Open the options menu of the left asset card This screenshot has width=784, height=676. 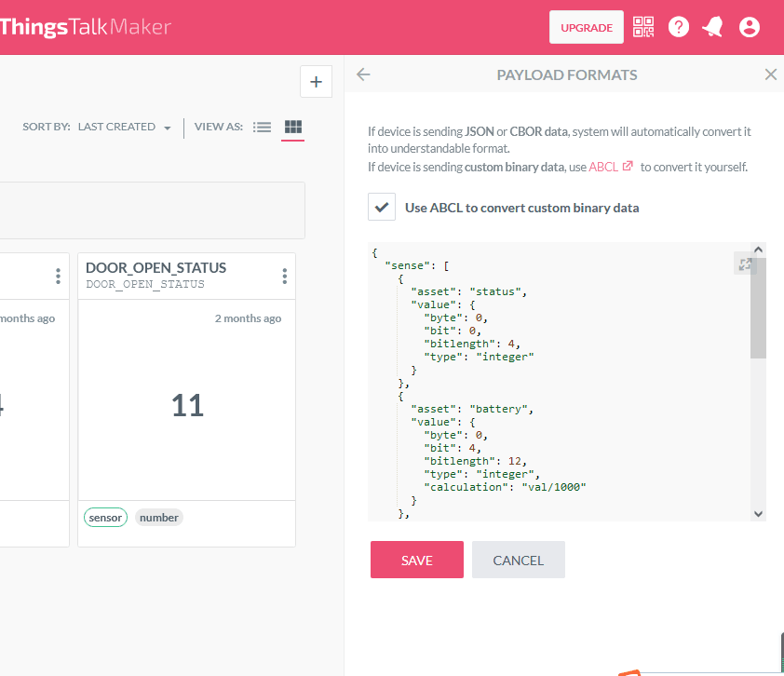point(58,276)
